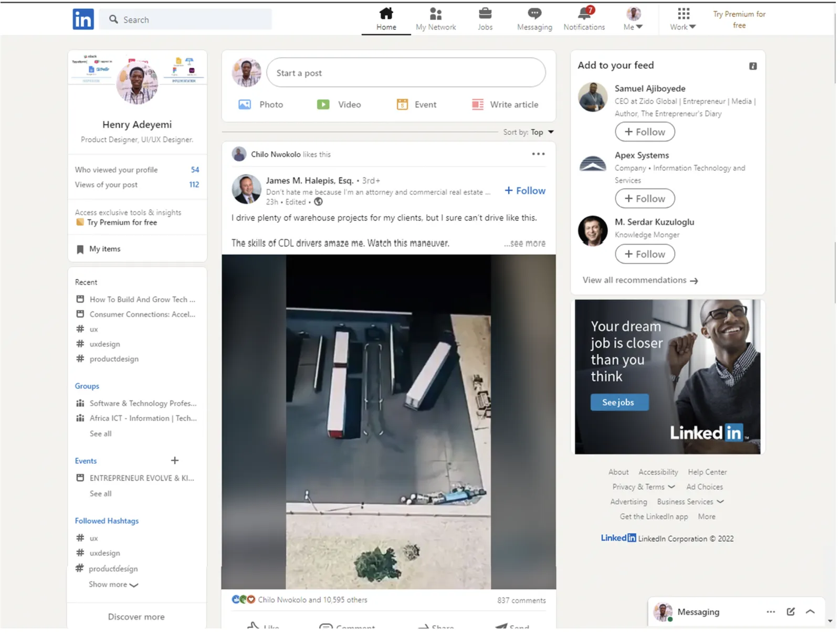Expand followed hashtags with Show more
Viewport: 840px width, 634px height.
113,584
